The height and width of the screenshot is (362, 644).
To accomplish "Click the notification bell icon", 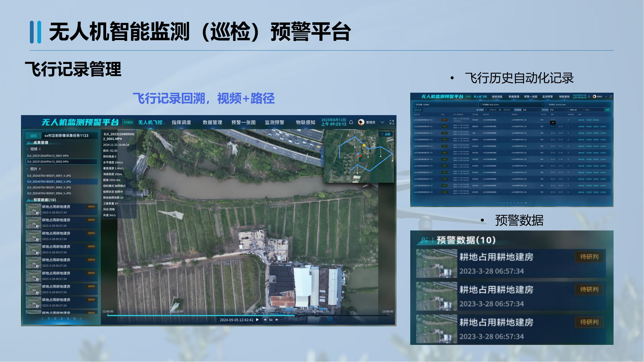I will tap(351, 122).
